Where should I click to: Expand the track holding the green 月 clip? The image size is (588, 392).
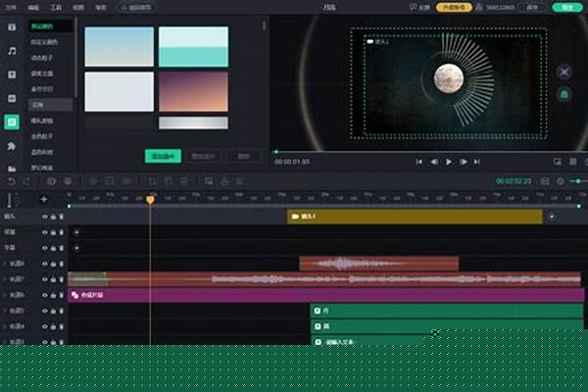point(5,311)
